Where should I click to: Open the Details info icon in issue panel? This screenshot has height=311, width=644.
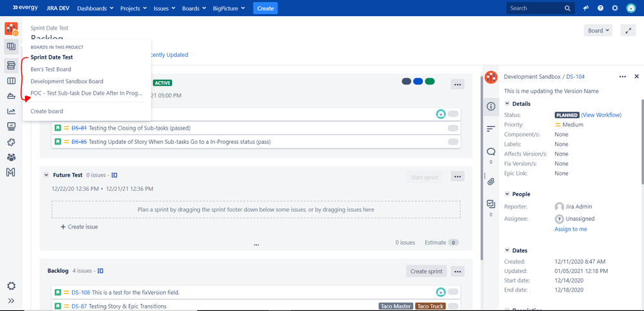pos(491,106)
